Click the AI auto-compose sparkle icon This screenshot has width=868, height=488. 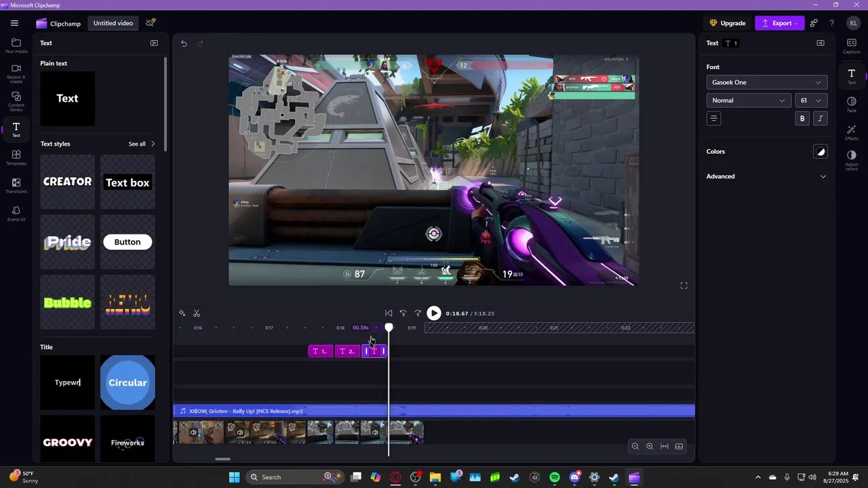(182, 313)
